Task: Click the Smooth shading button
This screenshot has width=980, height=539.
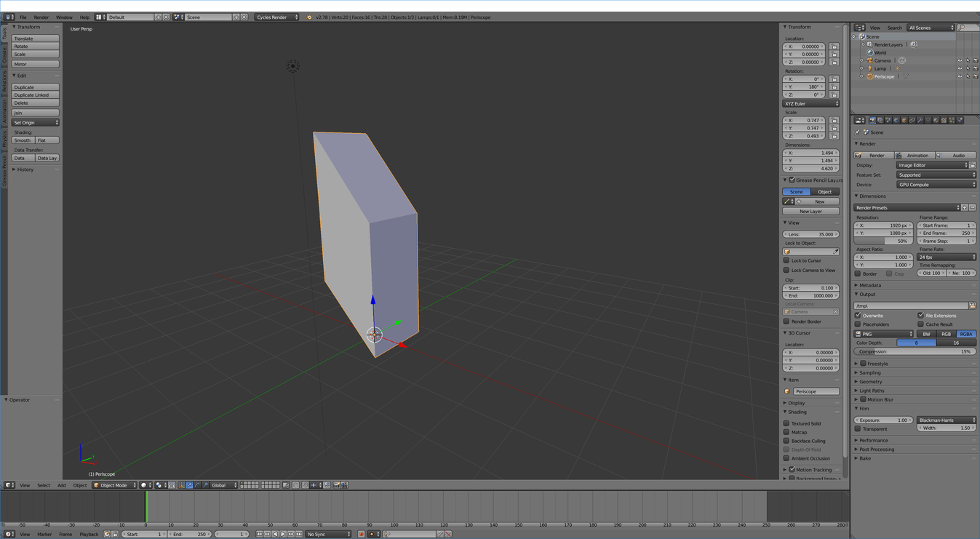Action: point(23,140)
